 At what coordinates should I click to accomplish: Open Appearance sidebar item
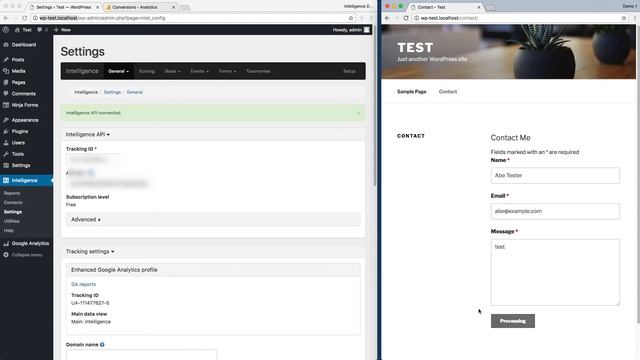click(25, 120)
